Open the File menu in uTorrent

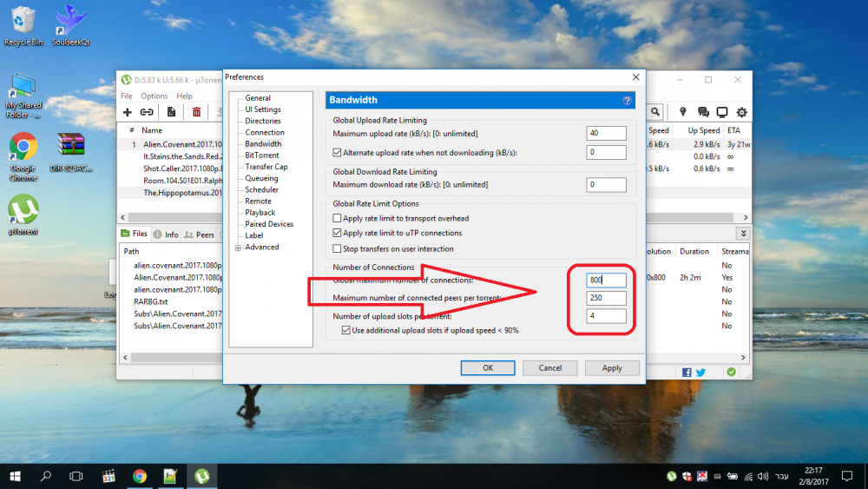point(126,96)
